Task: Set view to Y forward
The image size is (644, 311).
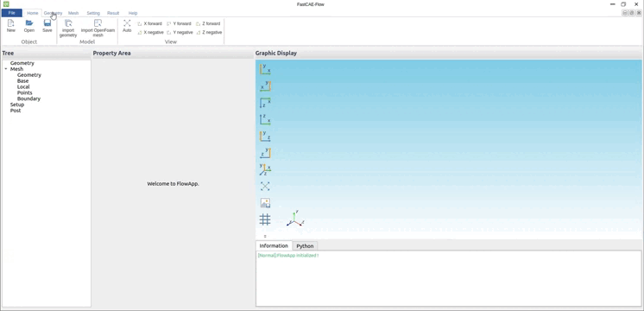Action: click(x=179, y=24)
